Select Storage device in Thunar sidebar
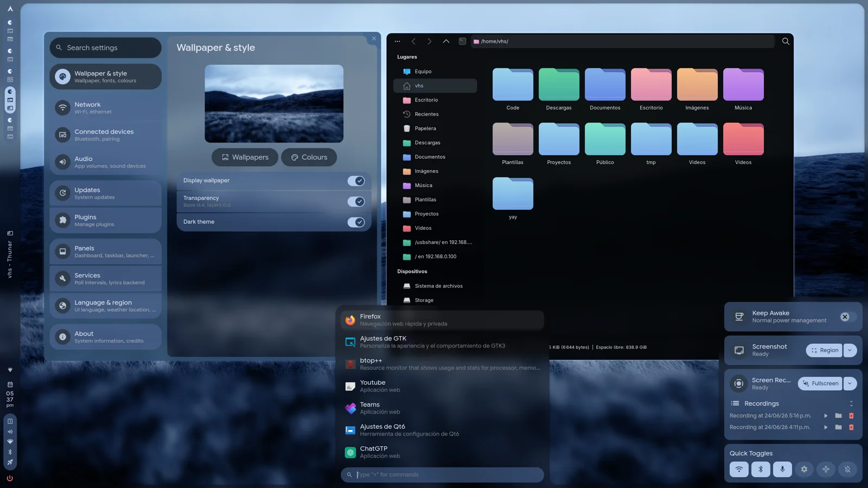 [x=435, y=300]
